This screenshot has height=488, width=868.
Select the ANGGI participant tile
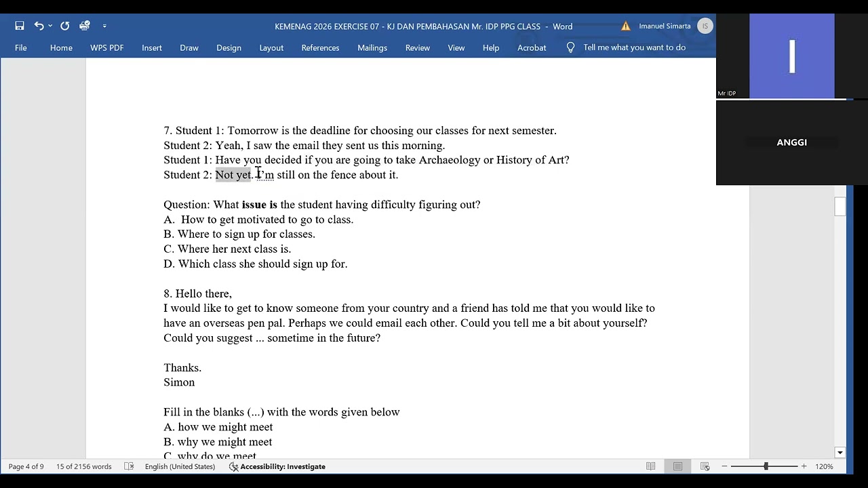791,142
